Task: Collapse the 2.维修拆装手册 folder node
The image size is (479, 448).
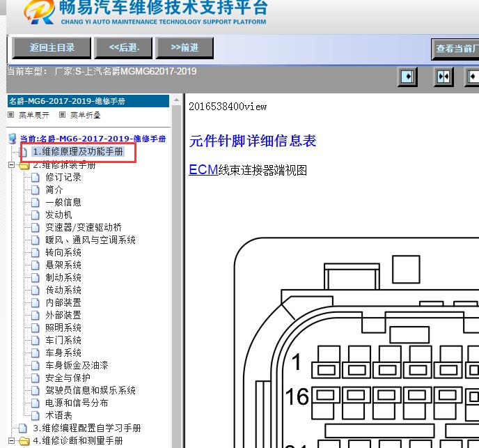Action: click(12, 165)
